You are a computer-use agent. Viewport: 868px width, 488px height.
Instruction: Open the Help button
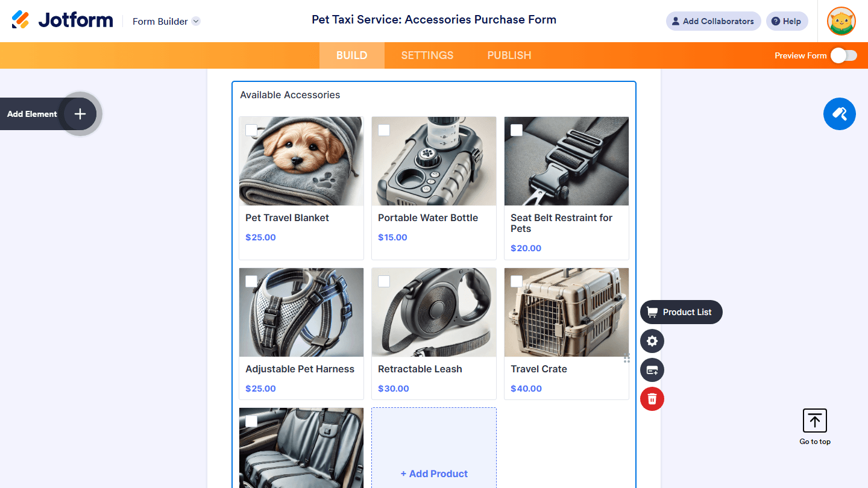pyautogui.click(x=787, y=21)
